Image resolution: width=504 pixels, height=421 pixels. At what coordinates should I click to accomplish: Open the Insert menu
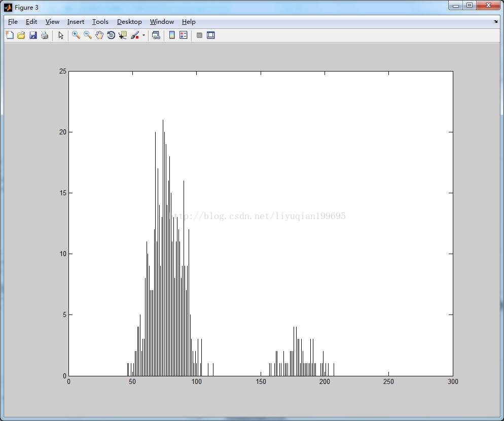point(76,21)
